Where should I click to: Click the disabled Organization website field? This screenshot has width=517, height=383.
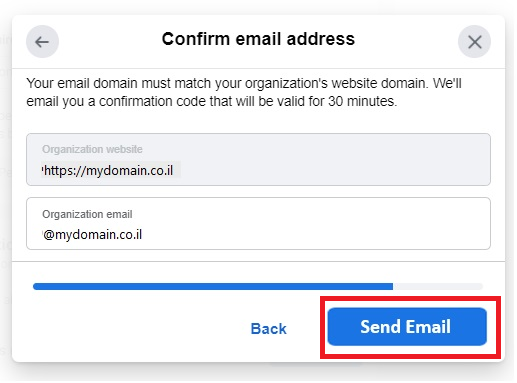[x=258, y=159]
